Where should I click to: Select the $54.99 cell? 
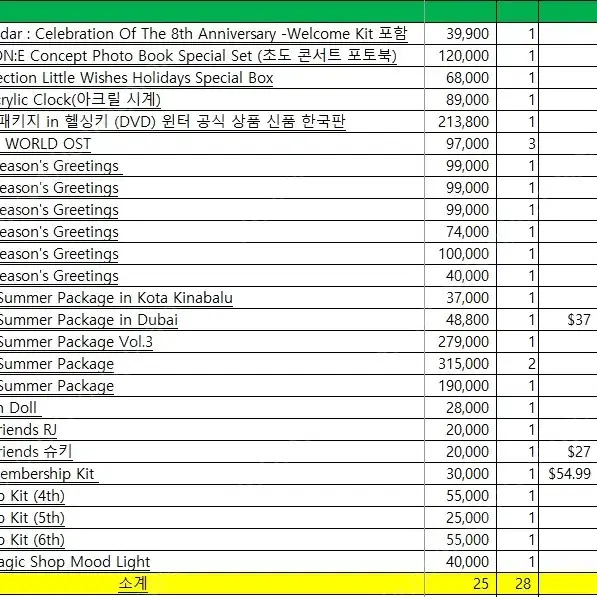tap(569, 474)
